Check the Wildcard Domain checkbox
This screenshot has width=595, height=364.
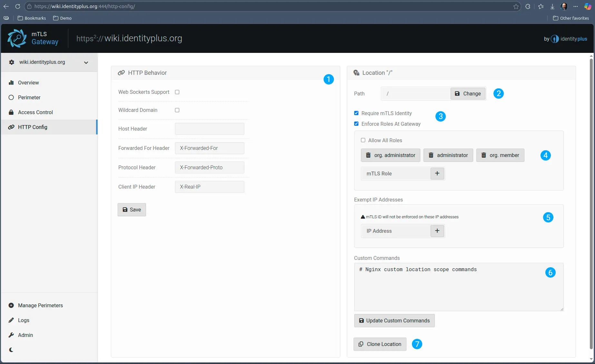pyautogui.click(x=177, y=110)
